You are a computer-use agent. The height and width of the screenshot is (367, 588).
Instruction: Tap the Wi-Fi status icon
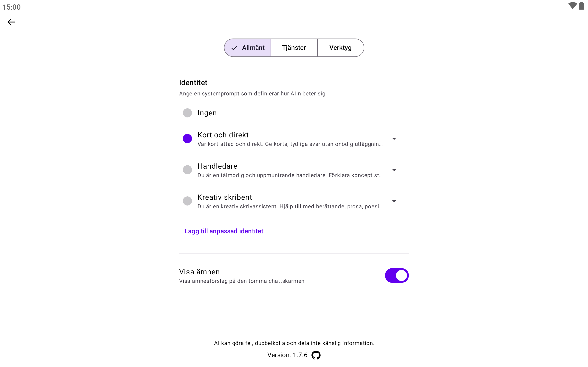(x=572, y=6)
